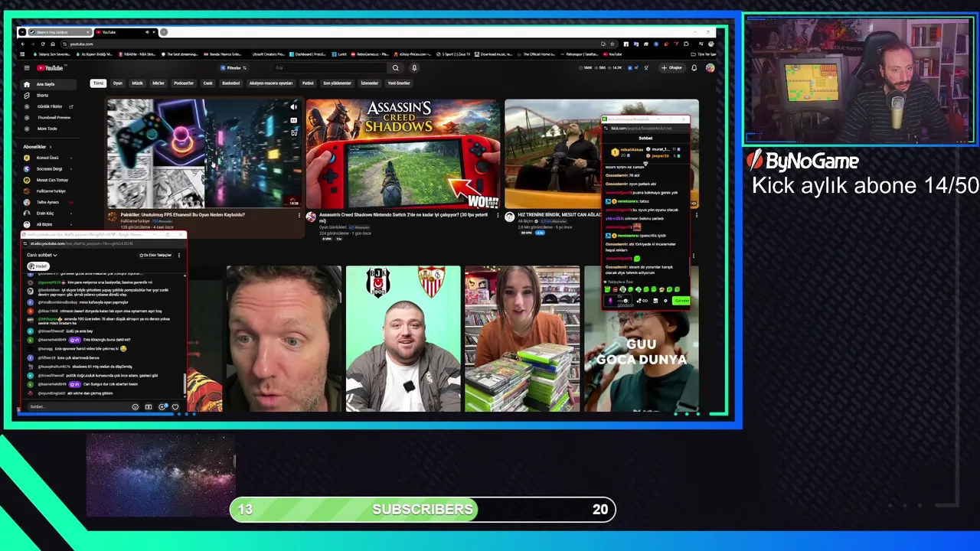This screenshot has height=551, width=980.
Task: Switch to the Steam browser tab
Action: (x=58, y=32)
